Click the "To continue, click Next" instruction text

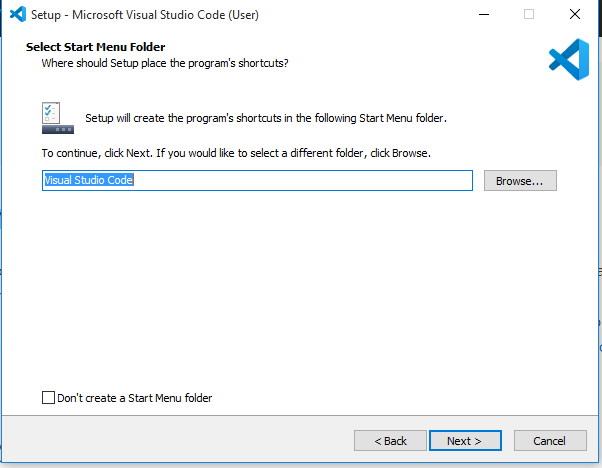point(236,153)
